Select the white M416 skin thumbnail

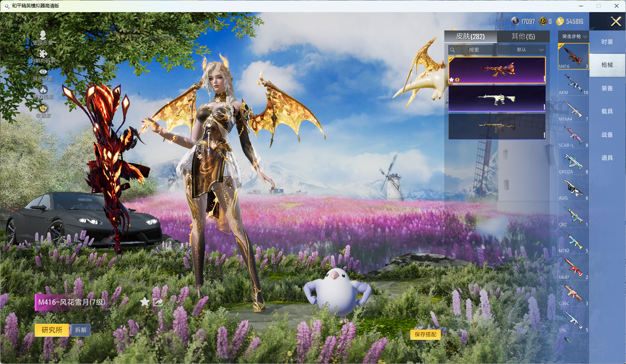[497, 99]
